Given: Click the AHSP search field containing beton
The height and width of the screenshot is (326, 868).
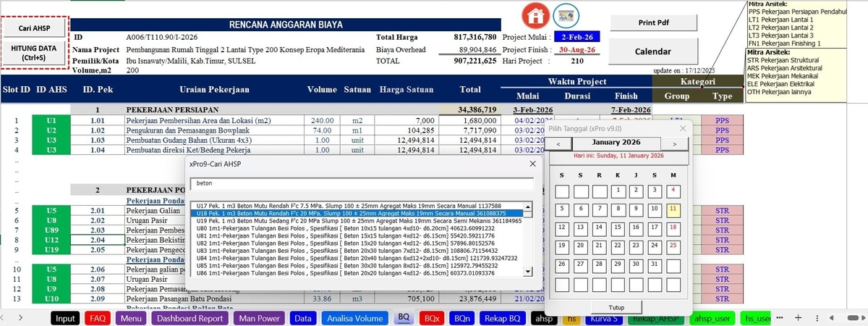Looking at the screenshot, I should pos(362,184).
